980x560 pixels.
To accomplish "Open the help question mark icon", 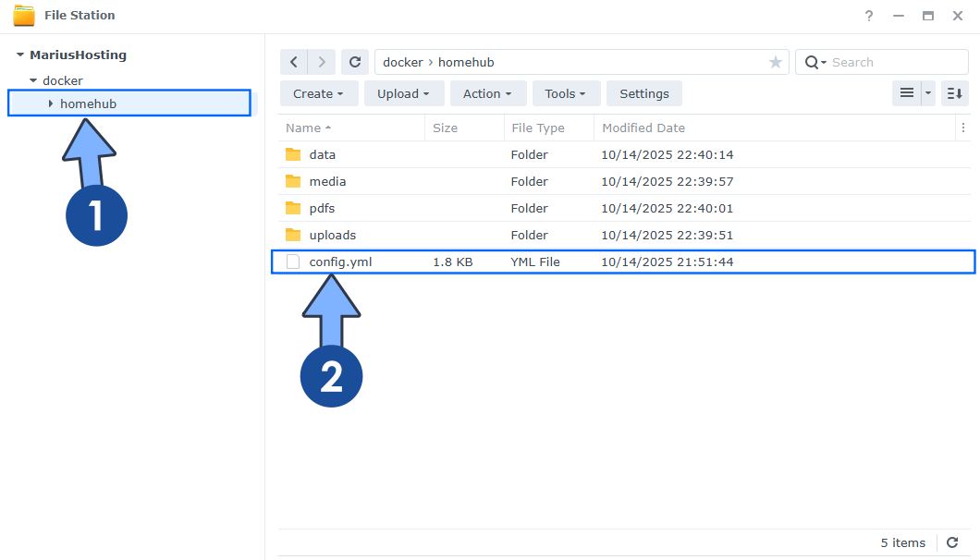I will [869, 16].
